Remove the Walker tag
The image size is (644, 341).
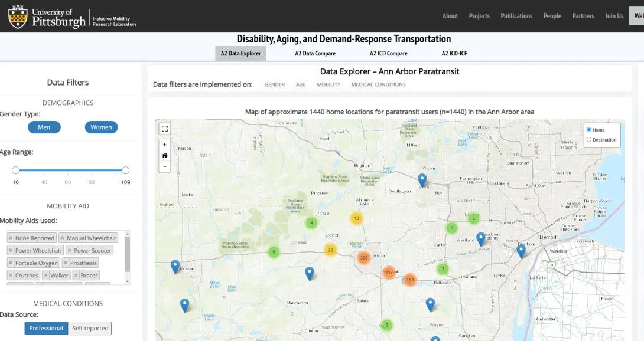pyautogui.click(x=45, y=276)
